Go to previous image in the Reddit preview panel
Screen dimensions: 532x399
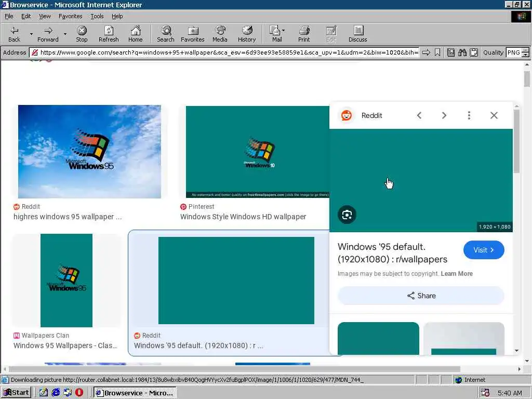pos(419,115)
